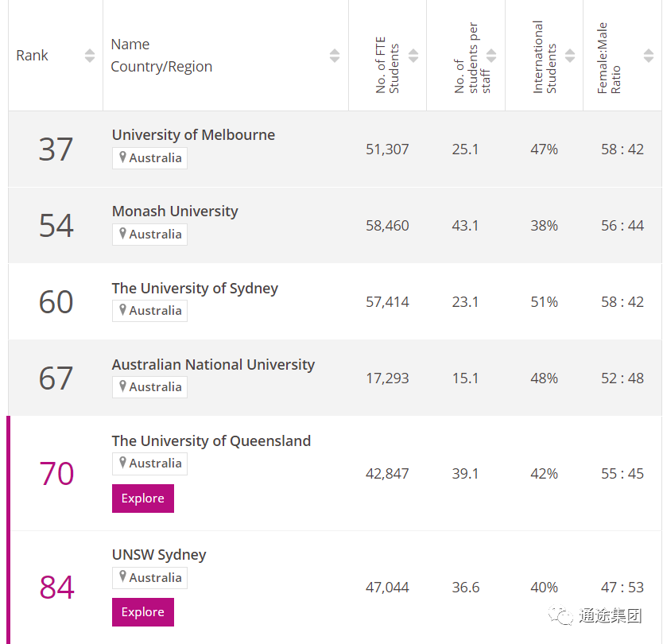The image size is (663, 644).
Task: Select rank number 70
Action: click(x=56, y=474)
